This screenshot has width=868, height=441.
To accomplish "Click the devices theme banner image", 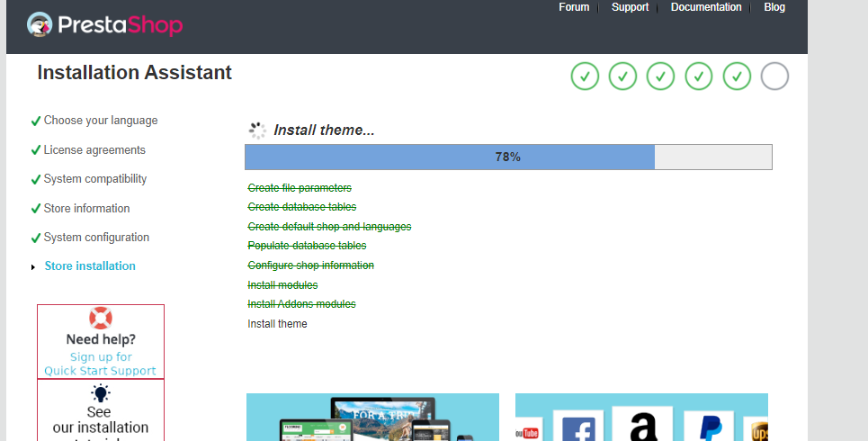I will coord(372,418).
